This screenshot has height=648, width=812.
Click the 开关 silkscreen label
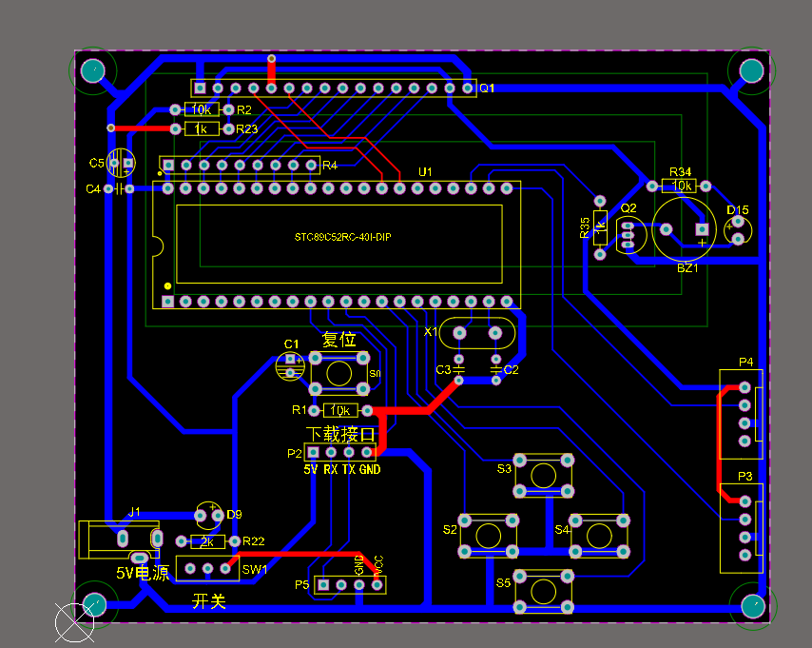(209, 600)
